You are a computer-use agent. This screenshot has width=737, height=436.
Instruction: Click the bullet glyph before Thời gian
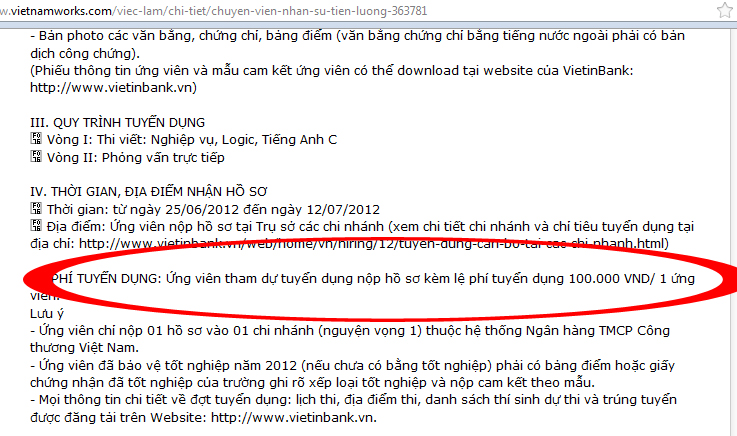[x=38, y=209]
